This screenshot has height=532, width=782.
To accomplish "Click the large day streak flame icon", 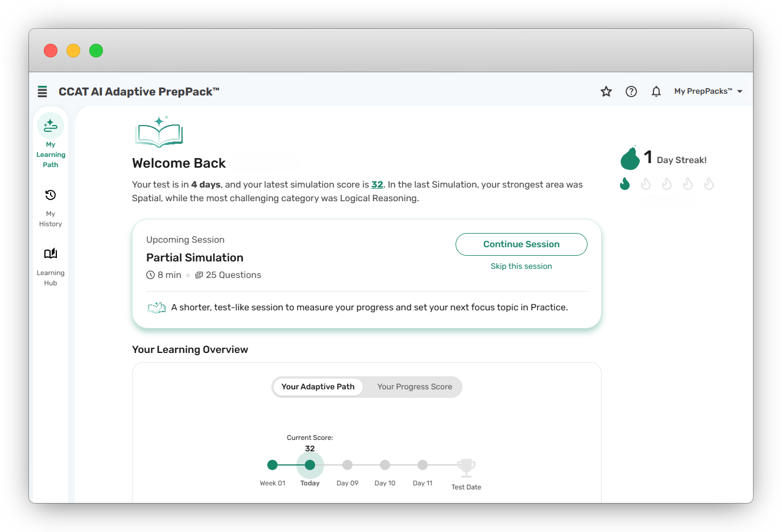I will (630, 157).
